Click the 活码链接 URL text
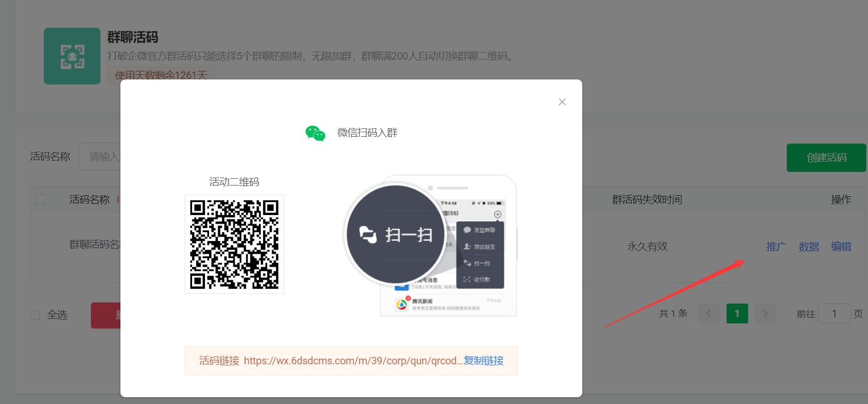The height and width of the screenshot is (404, 868). (353, 360)
